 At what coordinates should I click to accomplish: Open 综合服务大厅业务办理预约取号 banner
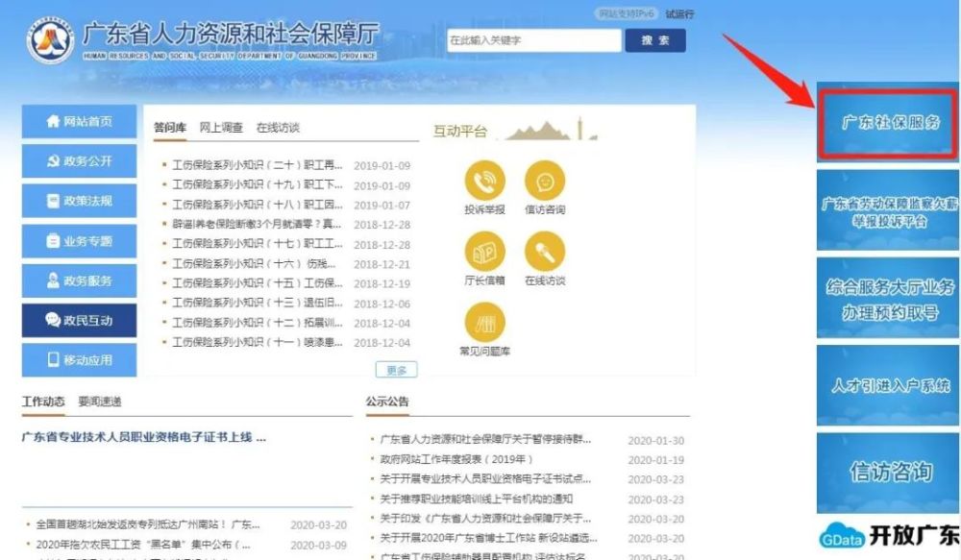(x=889, y=298)
